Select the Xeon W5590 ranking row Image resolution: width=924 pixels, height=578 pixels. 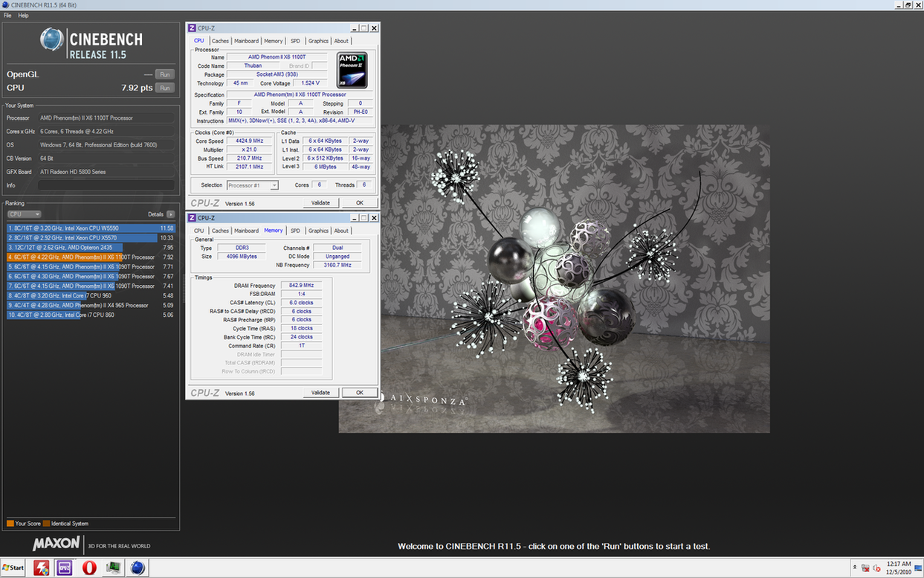[x=91, y=228]
